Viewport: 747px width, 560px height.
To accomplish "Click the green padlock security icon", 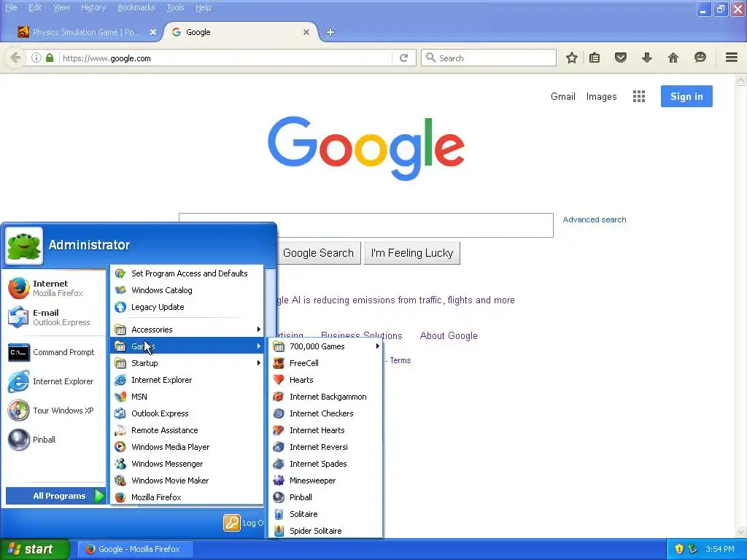I will click(x=50, y=58).
